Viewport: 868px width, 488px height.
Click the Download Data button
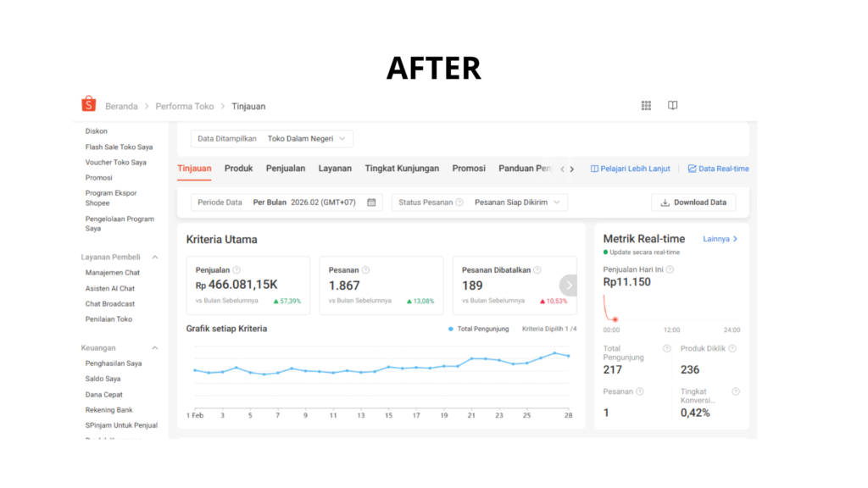tap(693, 202)
